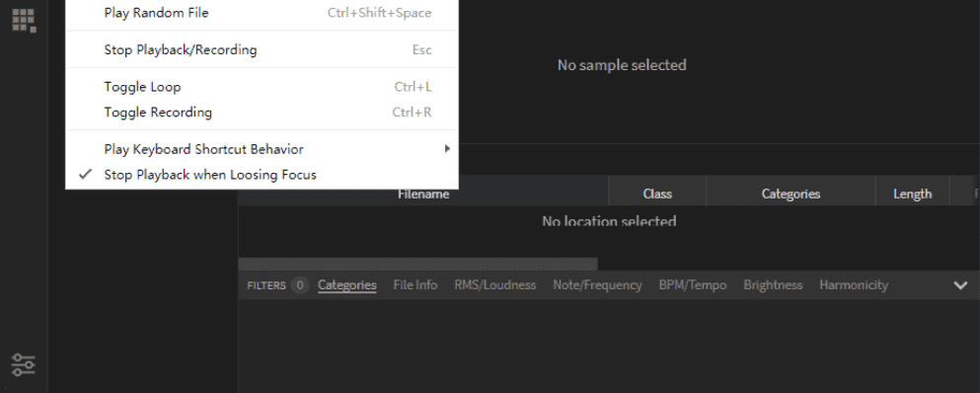Open the RMS/Loudness filter tab
The image size is (980, 393).
[495, 285]
